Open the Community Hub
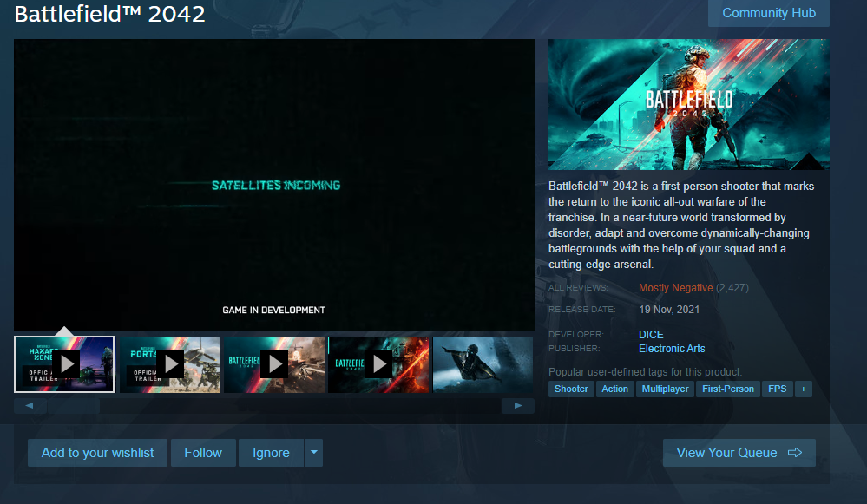 coord(769,13)
